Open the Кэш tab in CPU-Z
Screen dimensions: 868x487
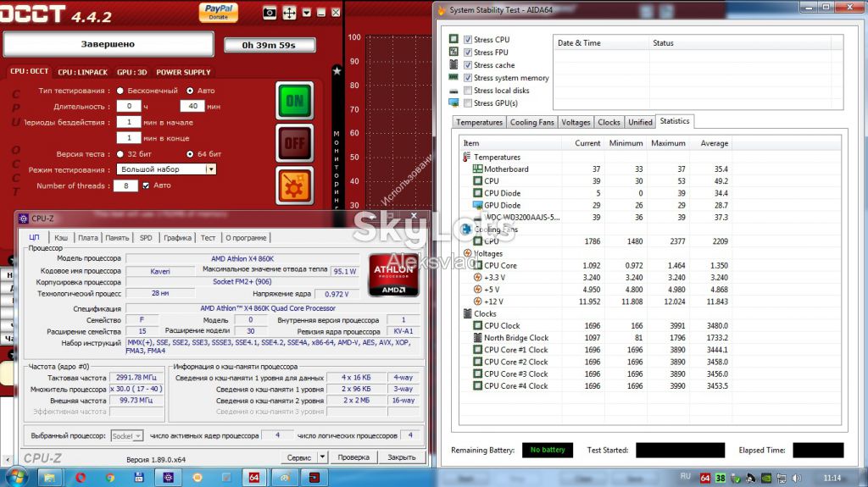point(61,238)
